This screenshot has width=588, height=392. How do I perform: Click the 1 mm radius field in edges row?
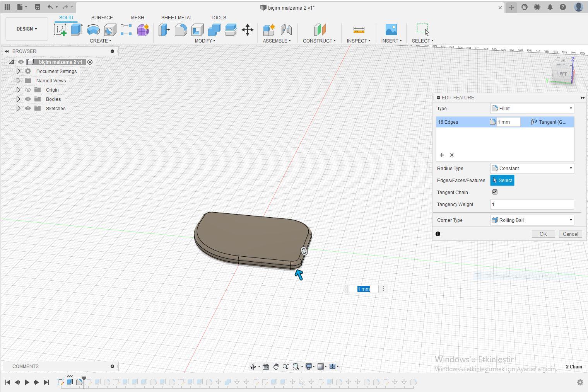[x=508, y=122]
